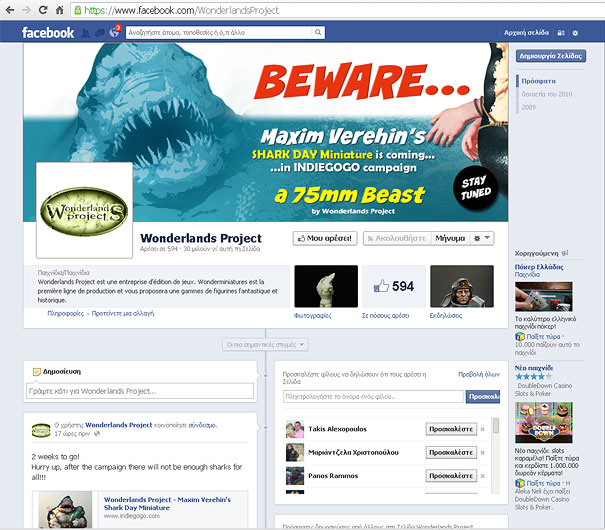Click the address bar URL
605x530 pixels.
pyautogui.click(x=181, y=10)
